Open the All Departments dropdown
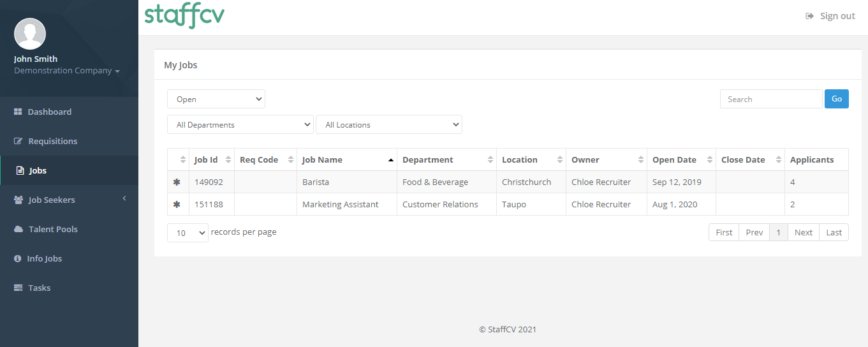 pyautogui.click(x=240, y=124)
